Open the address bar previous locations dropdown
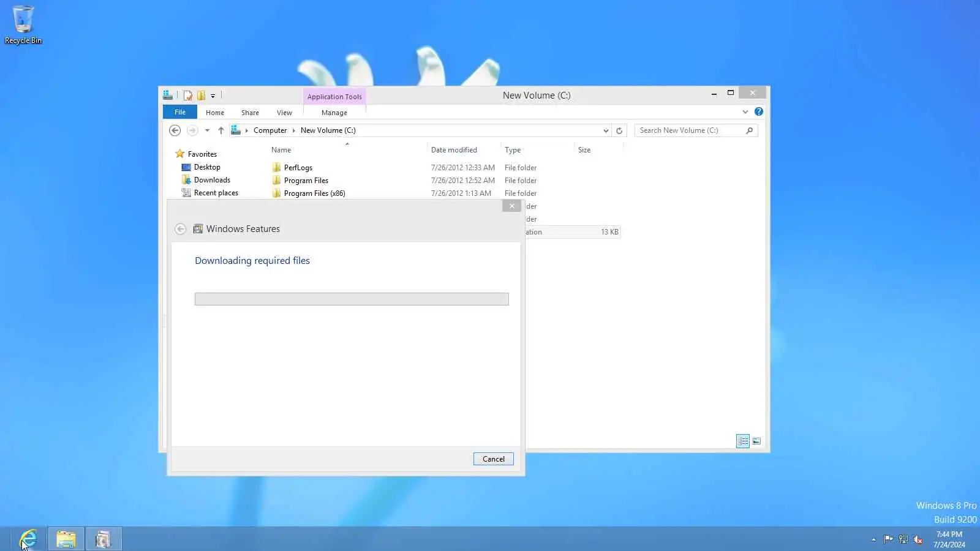The image size is (980, 551). point(606,130)
